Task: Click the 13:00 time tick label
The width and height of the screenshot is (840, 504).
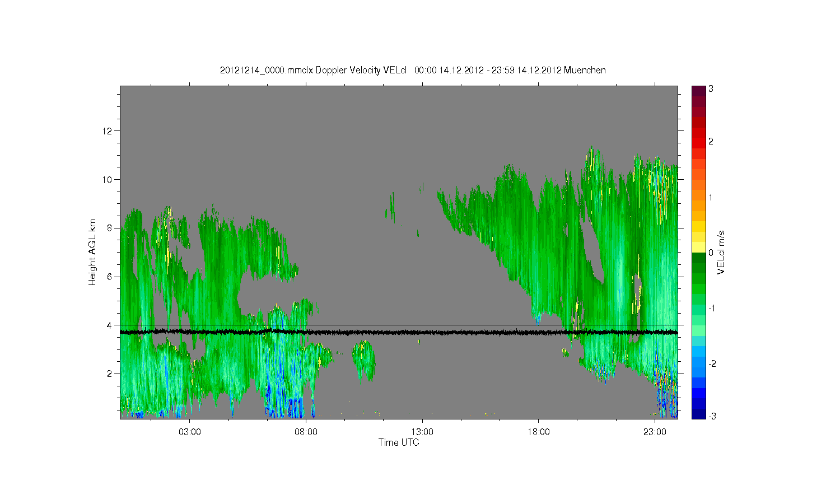Action: pos(422,432)
